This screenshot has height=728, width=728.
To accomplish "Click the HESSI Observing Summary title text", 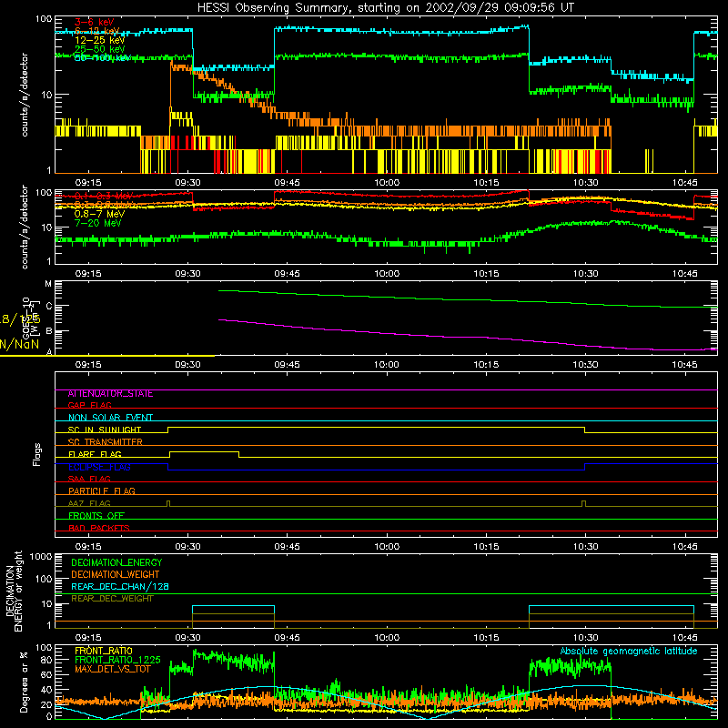I will (x=385, y=7).
